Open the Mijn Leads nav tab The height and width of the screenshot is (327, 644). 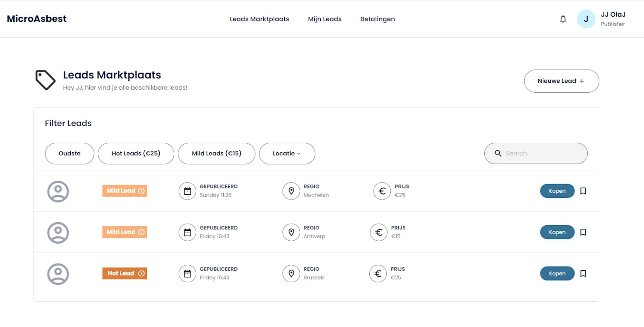(x=325, y=19)
